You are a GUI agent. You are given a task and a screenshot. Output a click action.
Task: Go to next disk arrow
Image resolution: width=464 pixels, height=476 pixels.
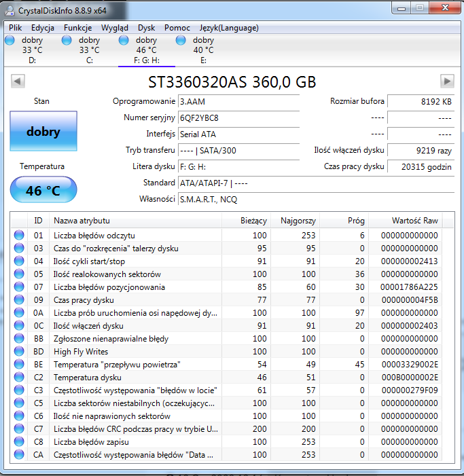coord(447,81)
